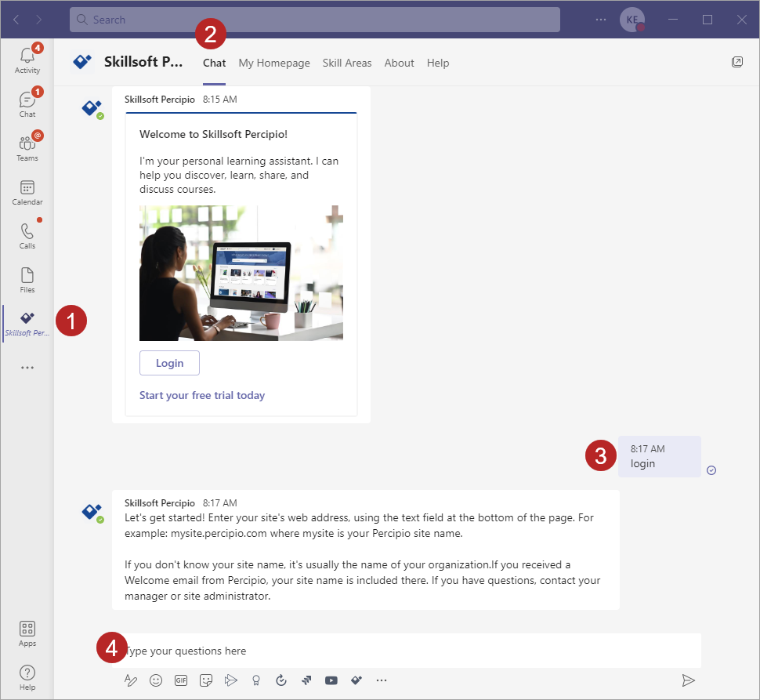Switch to the My Homepage tab
The width and height of the screenshot is (760, 700).
274,63
